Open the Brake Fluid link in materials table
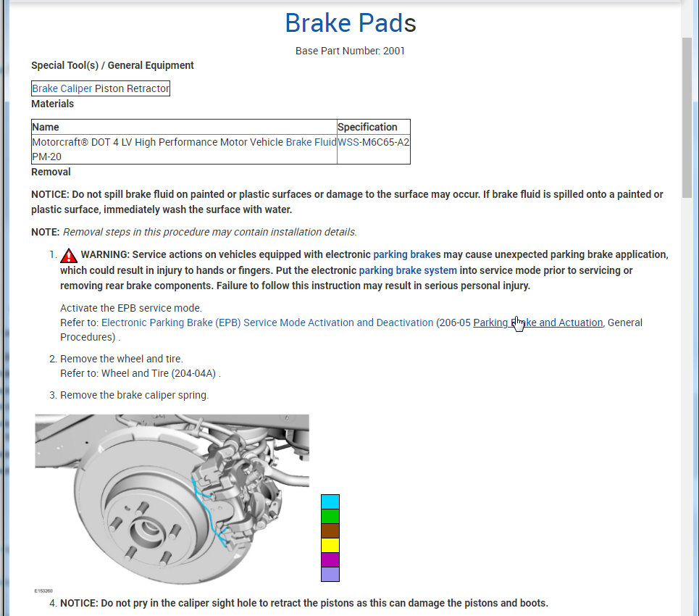Screen dimensions: 699x616 [311, 142]
